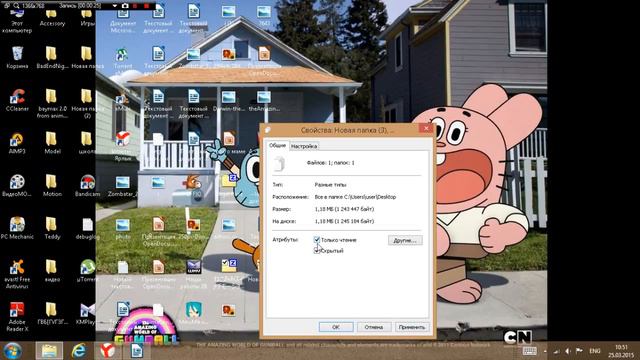
Task: Show hidden tray icons arrow
Action: (x=545, y=351)
